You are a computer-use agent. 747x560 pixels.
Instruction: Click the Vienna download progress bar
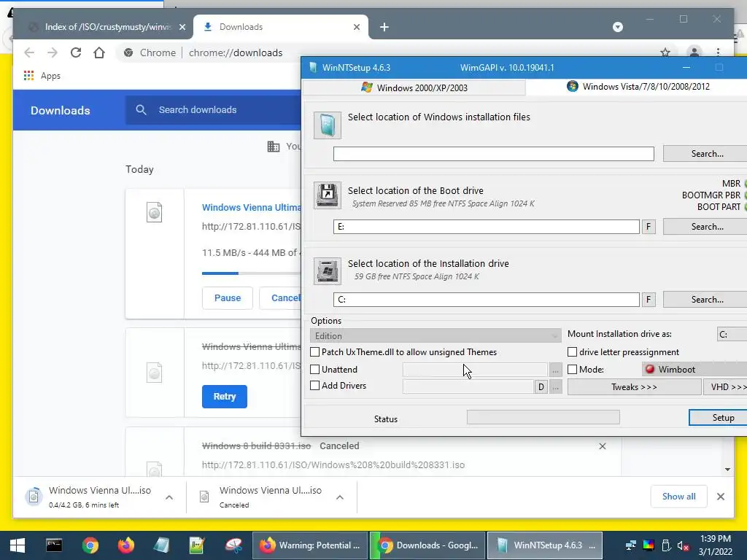click(x=252, y=273)
